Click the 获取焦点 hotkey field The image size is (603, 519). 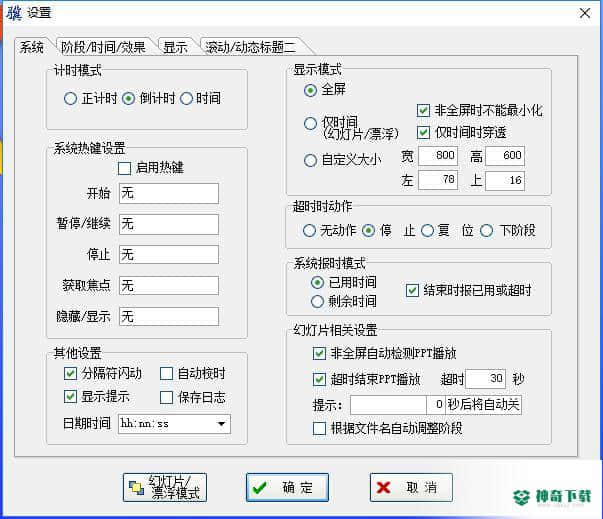pos(169,286)
